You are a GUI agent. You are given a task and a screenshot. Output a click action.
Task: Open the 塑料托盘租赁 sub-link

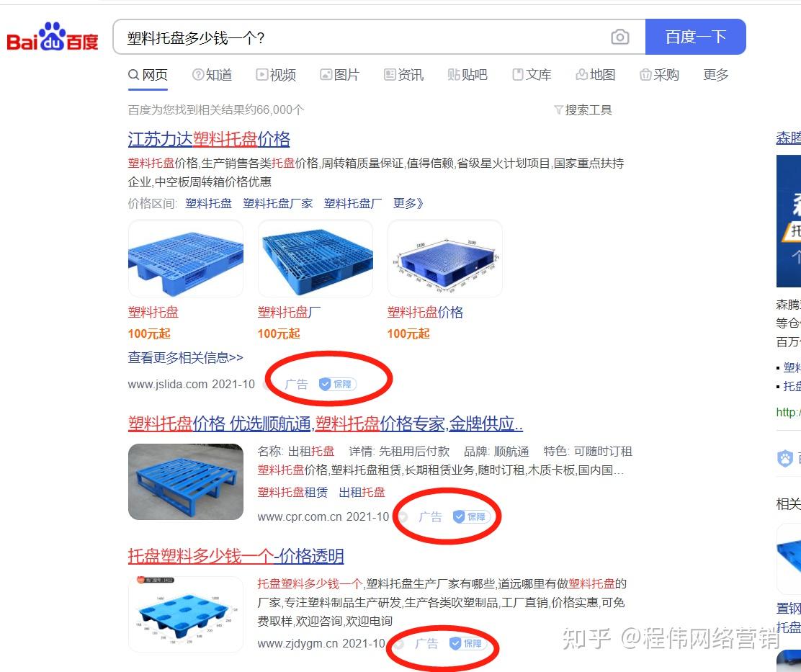point(292,492)
